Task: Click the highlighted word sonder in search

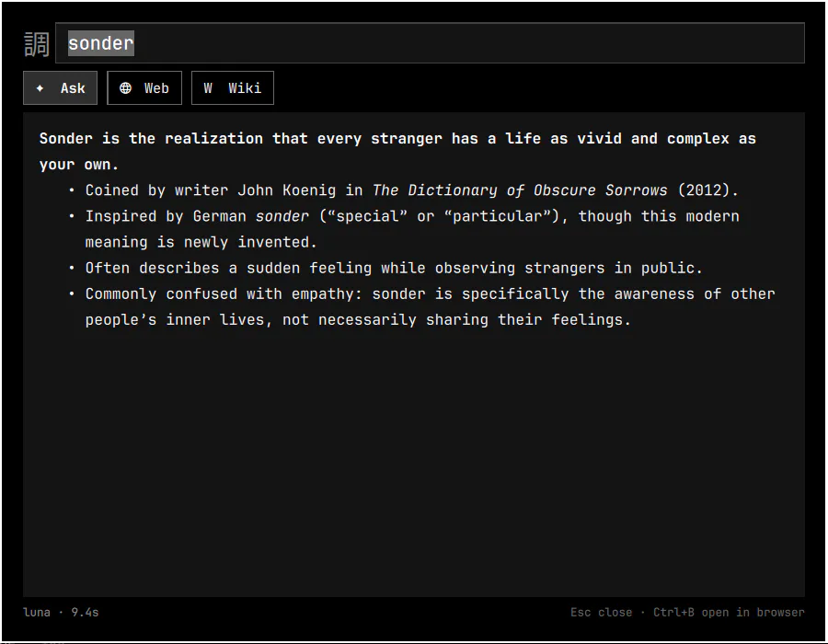Action: pyautogui.click(x=101, y=43)
